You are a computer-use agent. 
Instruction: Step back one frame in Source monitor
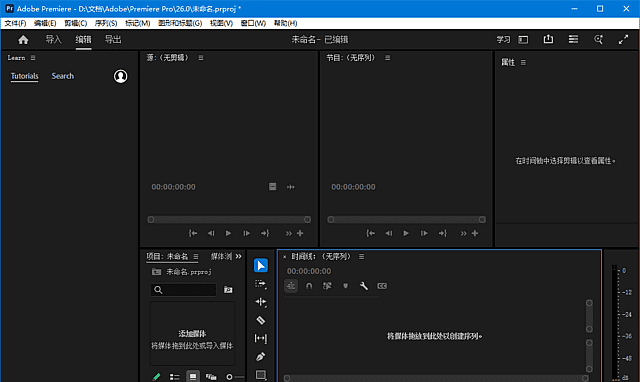pos(211,233)
